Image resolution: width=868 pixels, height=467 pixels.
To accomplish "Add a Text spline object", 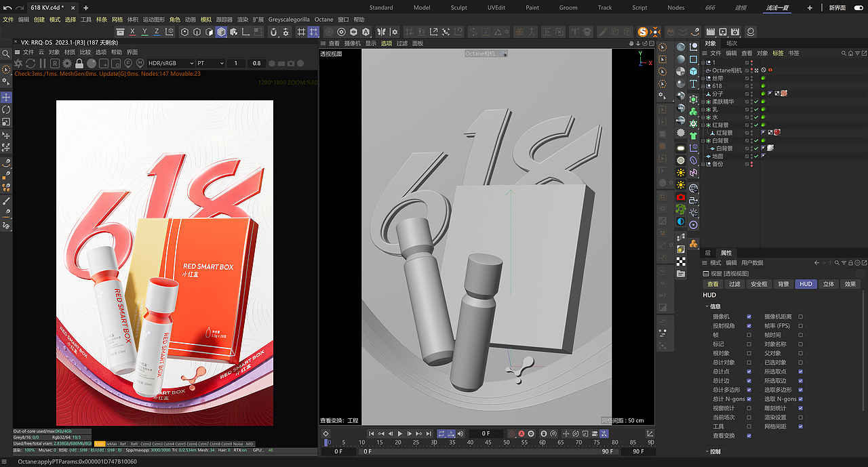I will [x=693, y=84].
